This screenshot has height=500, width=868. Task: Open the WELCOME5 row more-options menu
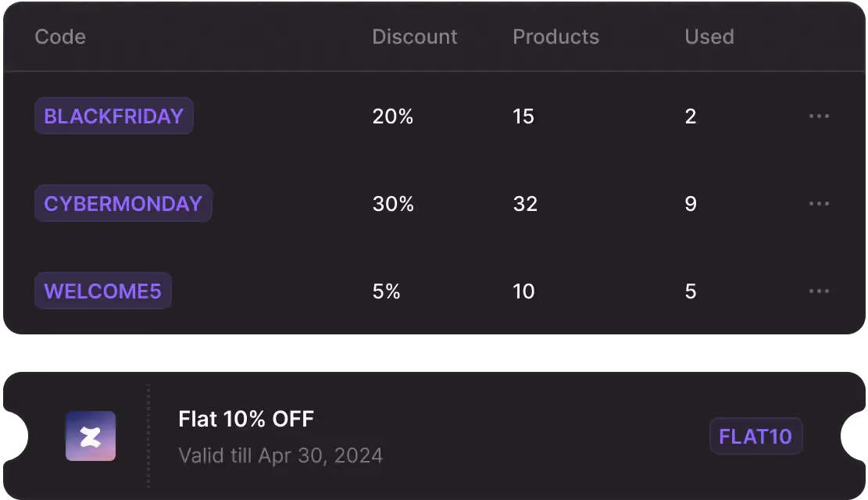[819, 291]
